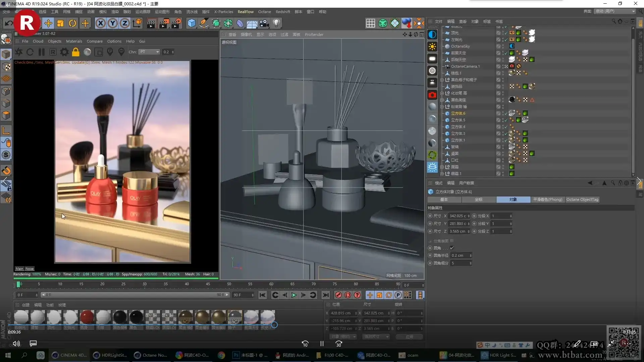Uncheck the 圆角 checkbox for 立方体.6

pos(452,248)
